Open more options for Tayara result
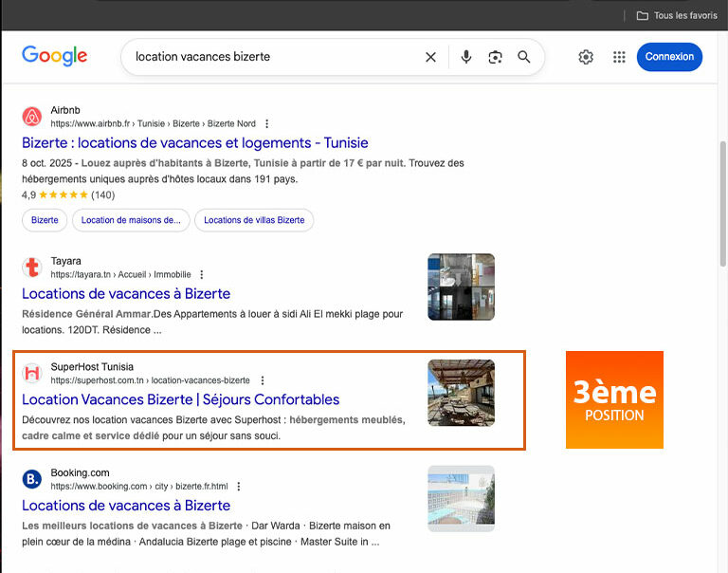Screen dimensions: 728x573 pos(202,274)
